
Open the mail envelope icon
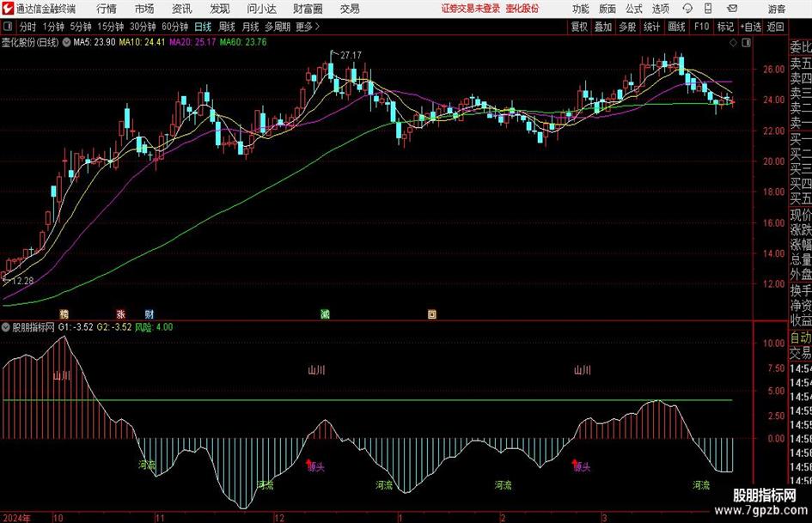point(732,9)
